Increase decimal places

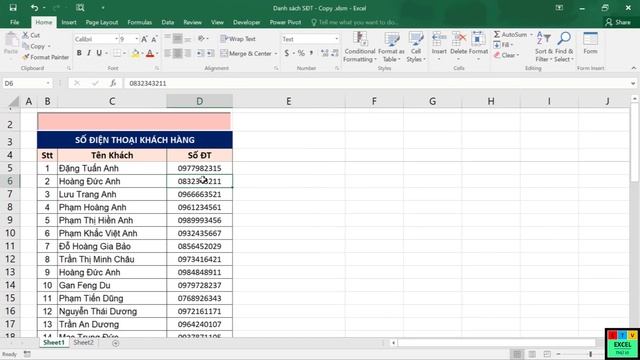coord(324,53)
